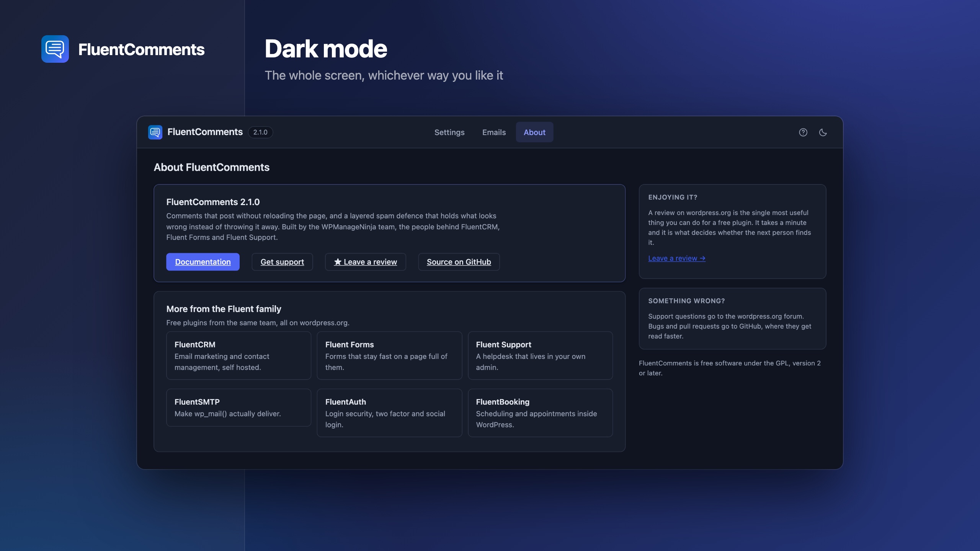Click the Get support button
Viewport: 980px width, 551px height.
[282, 262]
